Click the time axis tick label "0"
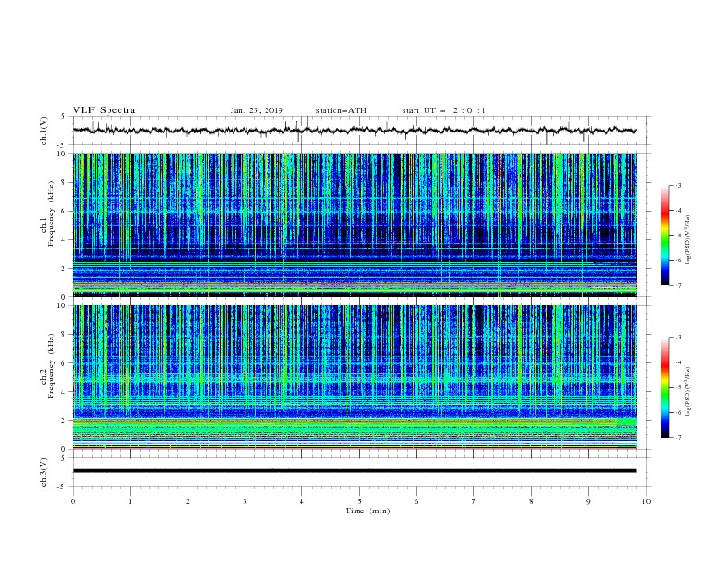The width and height of the screenshot is (728, 563). pyautogui.click(x=73, y=501)
